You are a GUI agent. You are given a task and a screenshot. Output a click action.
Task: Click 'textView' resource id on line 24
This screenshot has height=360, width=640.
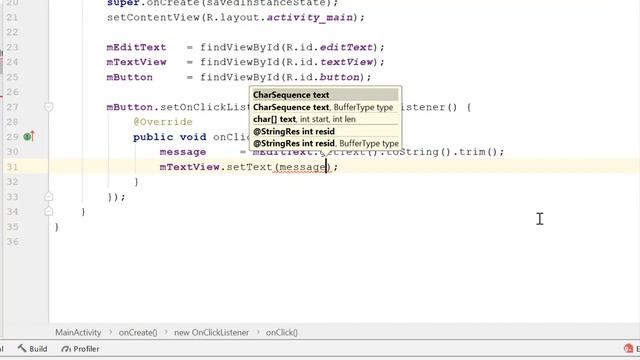coord(346,62)
